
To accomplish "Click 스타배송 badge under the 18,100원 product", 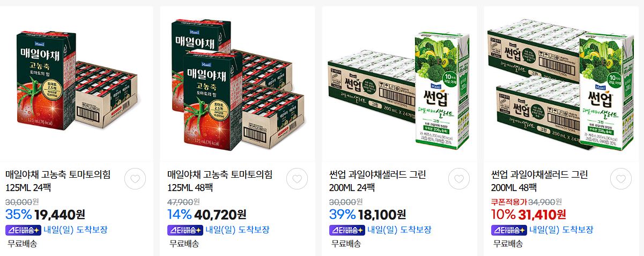I will coord(347,230).
